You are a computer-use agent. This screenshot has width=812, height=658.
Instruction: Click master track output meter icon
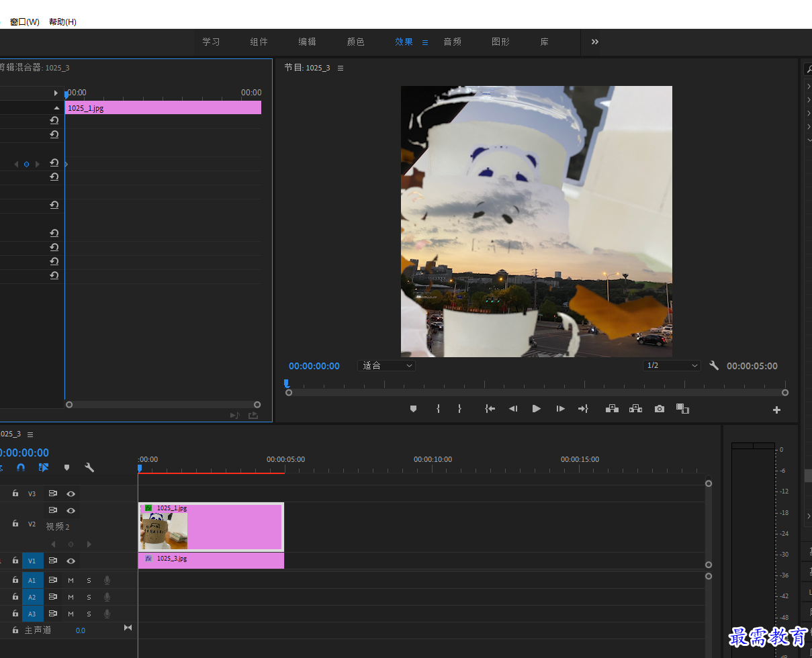point(128,628)
